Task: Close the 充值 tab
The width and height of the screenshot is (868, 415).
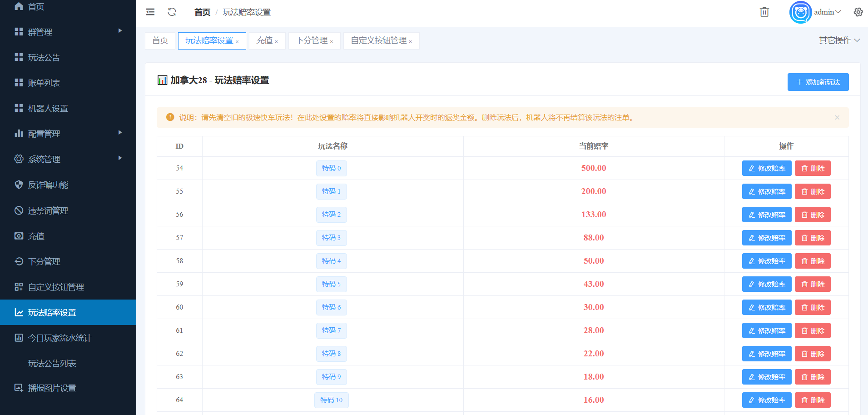Action: (276, 42)
